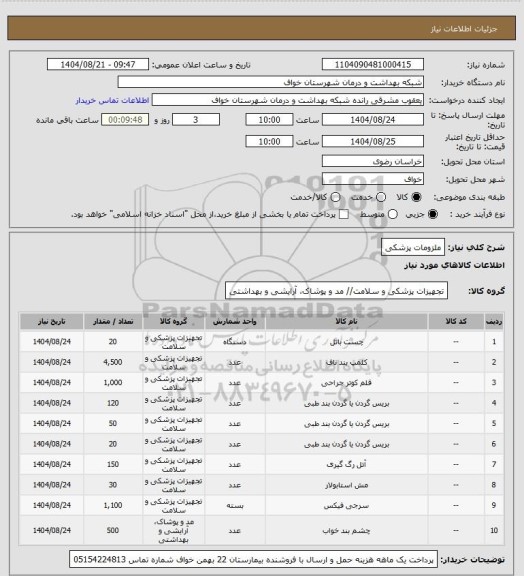Click price validity date 1404/08/25 field
The height and width of the screenshot is (576, 524).
(x=373, y=141)
